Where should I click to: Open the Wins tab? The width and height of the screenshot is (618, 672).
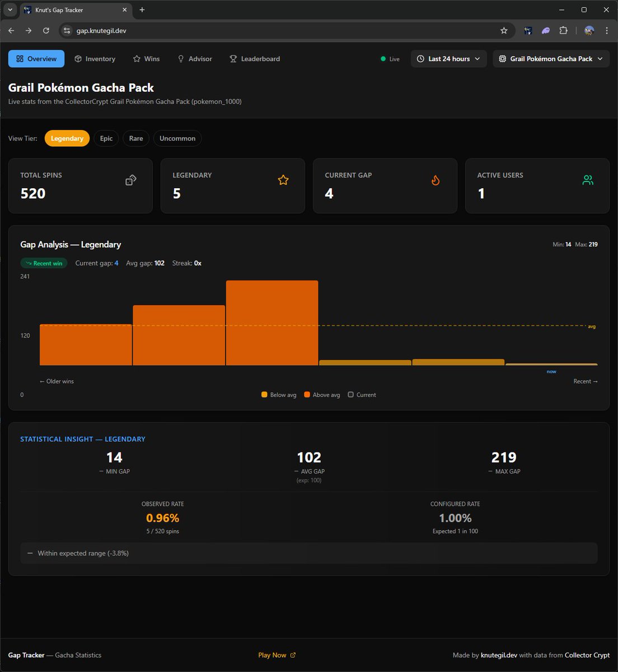pyautogui.click(x=146, y=59)
